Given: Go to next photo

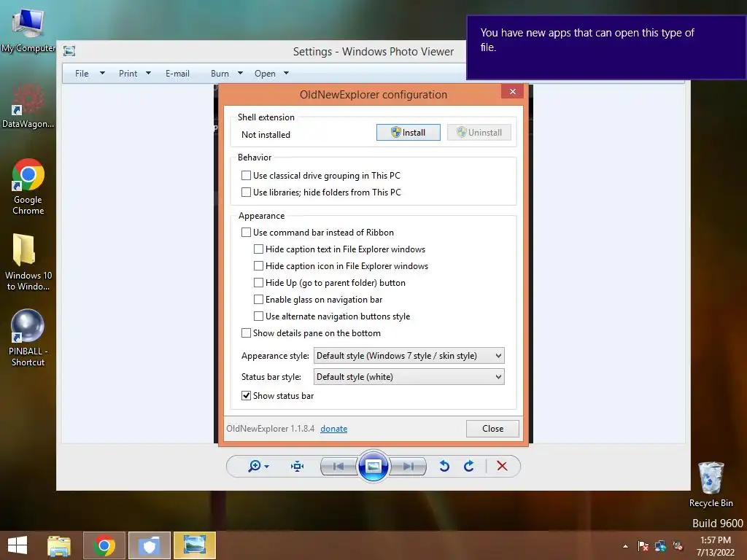Looking at the screenshot, I should 408,466.
